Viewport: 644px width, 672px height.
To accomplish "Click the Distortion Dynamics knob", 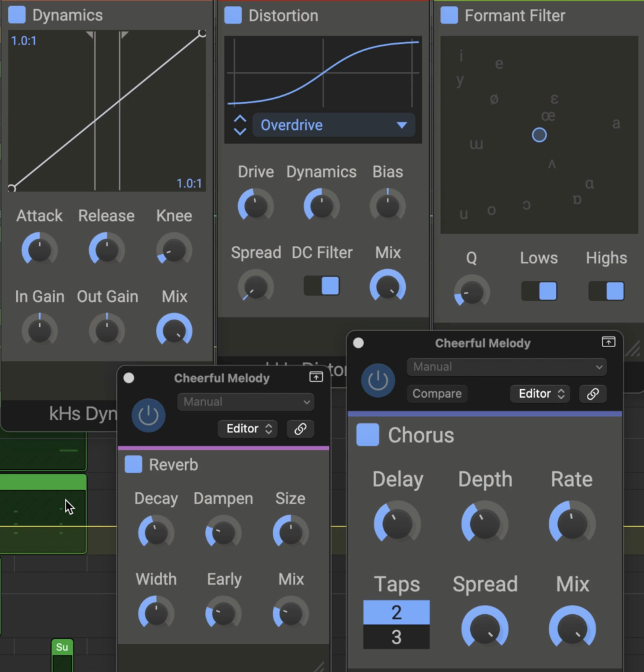I will (x=321, y=205).
